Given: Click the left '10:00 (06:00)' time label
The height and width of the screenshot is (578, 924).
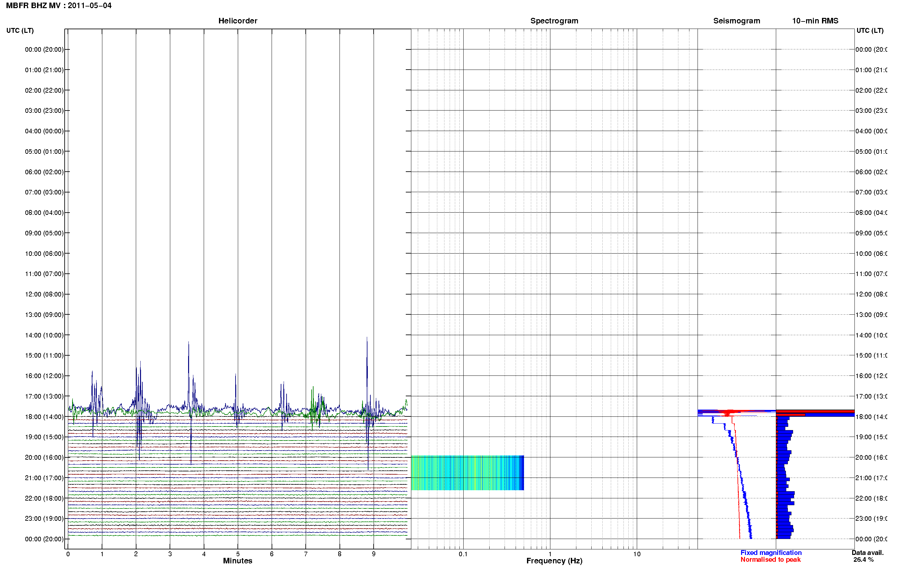Looking at the screenshot, I should 44,254.
